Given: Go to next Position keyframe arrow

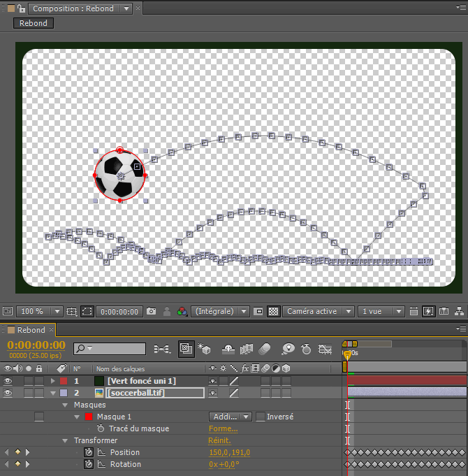Looking at the screenshot, I should pyautogui.click(x=28, y=452).
